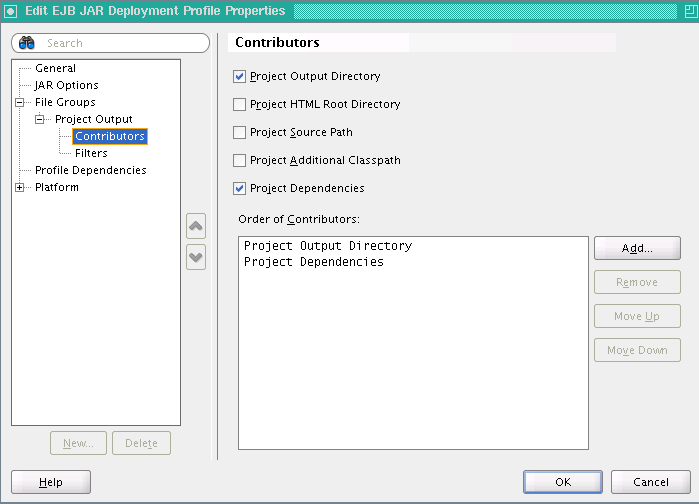Collapse the File Groups tree node
The image size is (699, 504).
click(x=20, y=102)
